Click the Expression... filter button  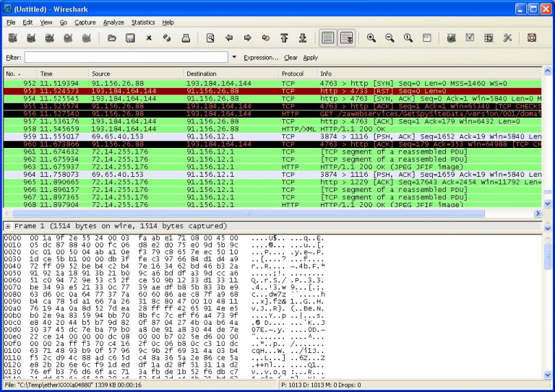[261, 58]
